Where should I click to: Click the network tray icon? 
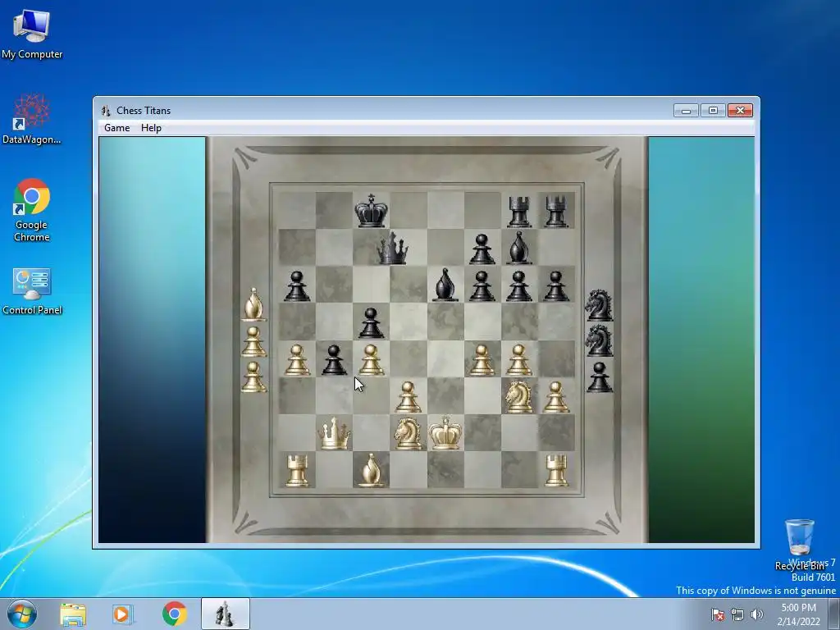click(737, 614)
